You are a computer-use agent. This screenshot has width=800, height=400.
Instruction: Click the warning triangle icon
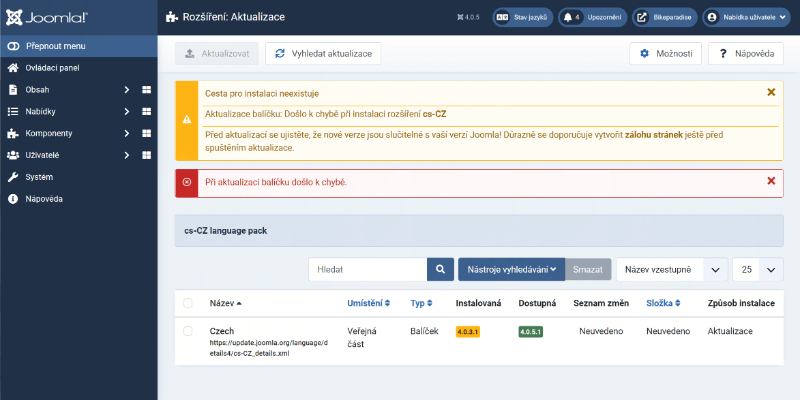pyautogui.click(x=187, y=119)
